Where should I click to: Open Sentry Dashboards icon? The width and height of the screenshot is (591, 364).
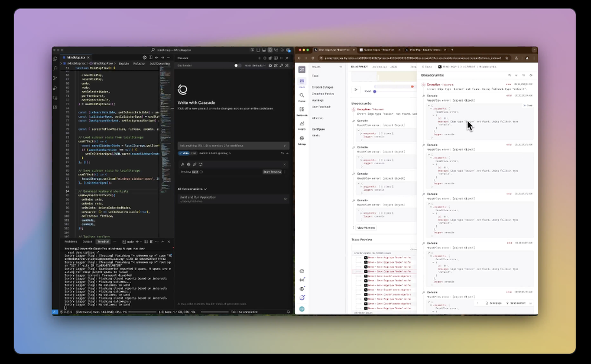[301, 110]
